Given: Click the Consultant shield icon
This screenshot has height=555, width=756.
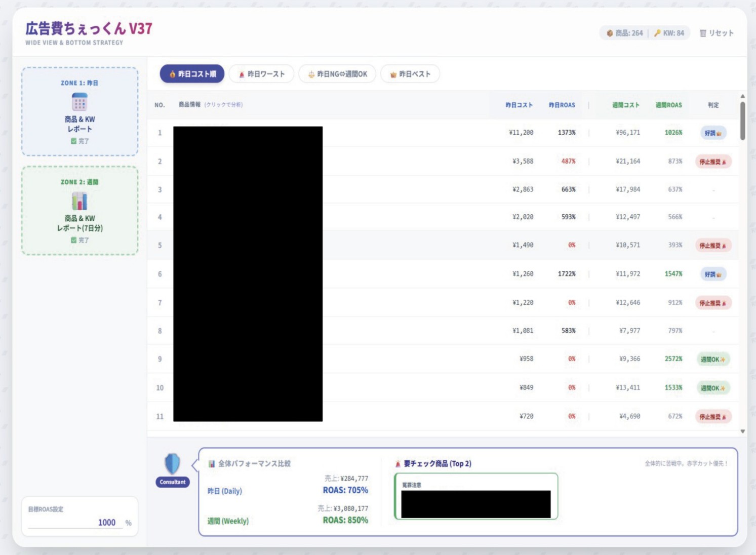Looking at the screenshot, I should [x=172, y=463].
